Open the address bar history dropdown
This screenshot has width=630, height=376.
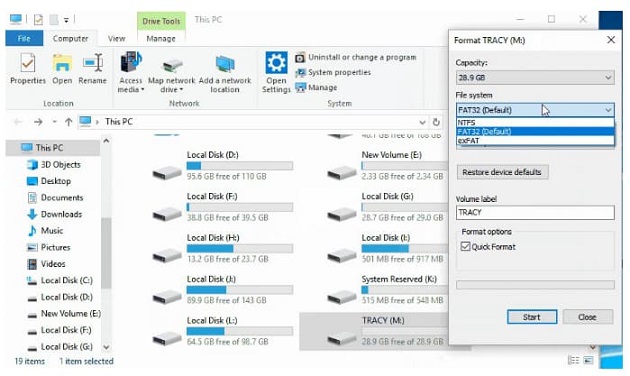pyautogui.click(x=422, y=122)
